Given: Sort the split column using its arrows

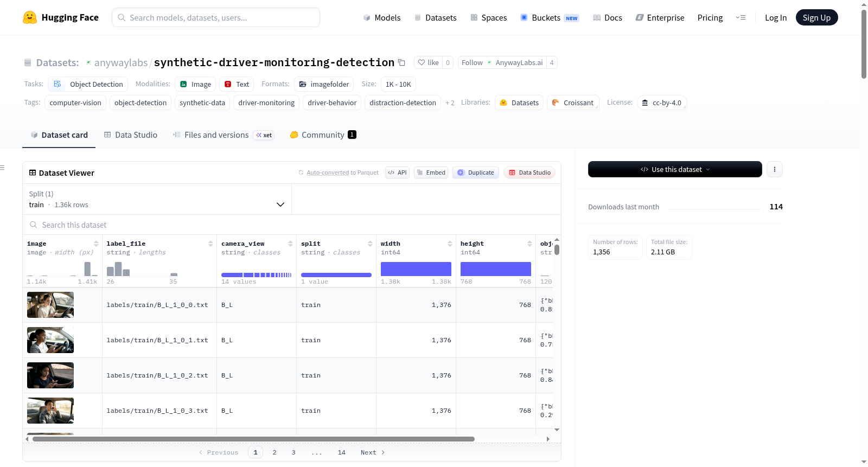Looking at the screenshot, I should [x=370, y=244].
